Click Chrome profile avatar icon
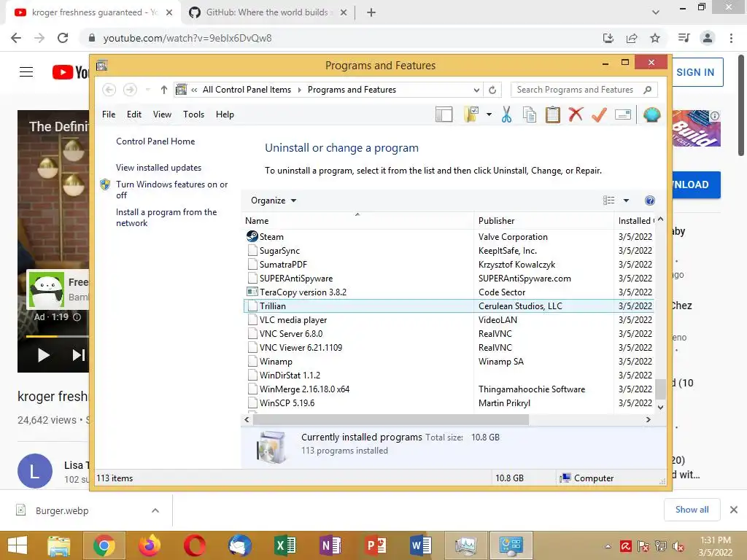The image size is (747, 560). pos(708,38)
